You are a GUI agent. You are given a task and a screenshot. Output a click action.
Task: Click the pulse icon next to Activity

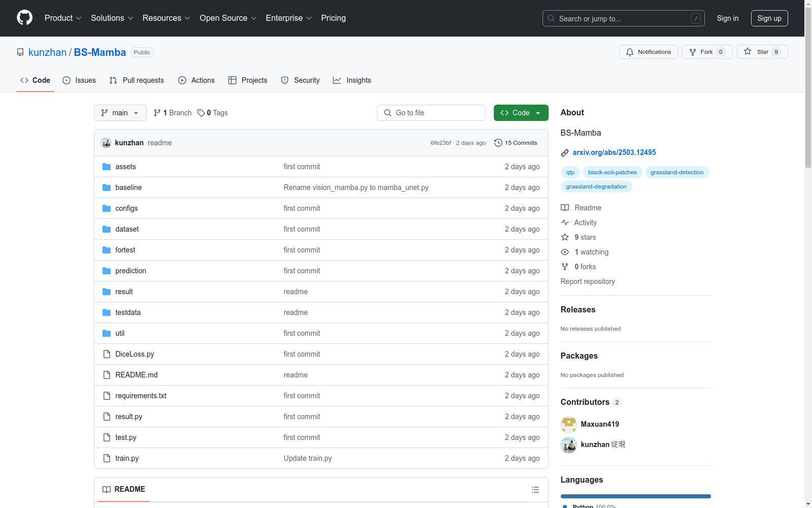click(565, 223)
